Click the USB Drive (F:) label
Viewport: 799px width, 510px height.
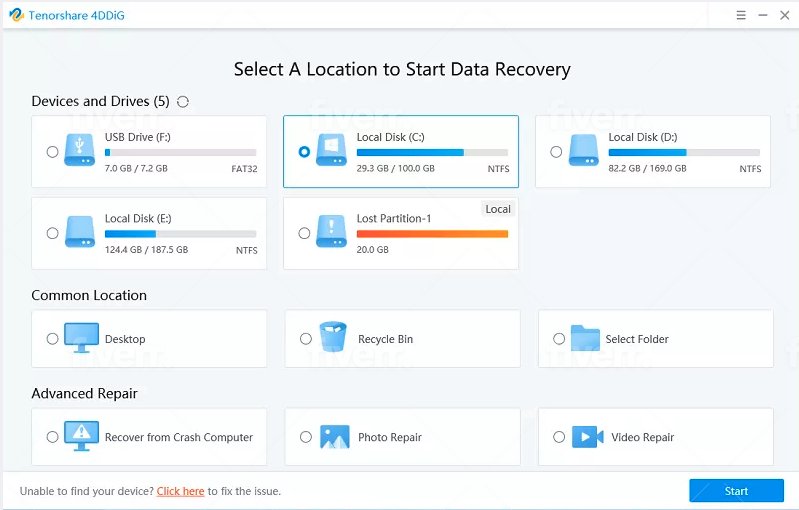pos(138,137)
